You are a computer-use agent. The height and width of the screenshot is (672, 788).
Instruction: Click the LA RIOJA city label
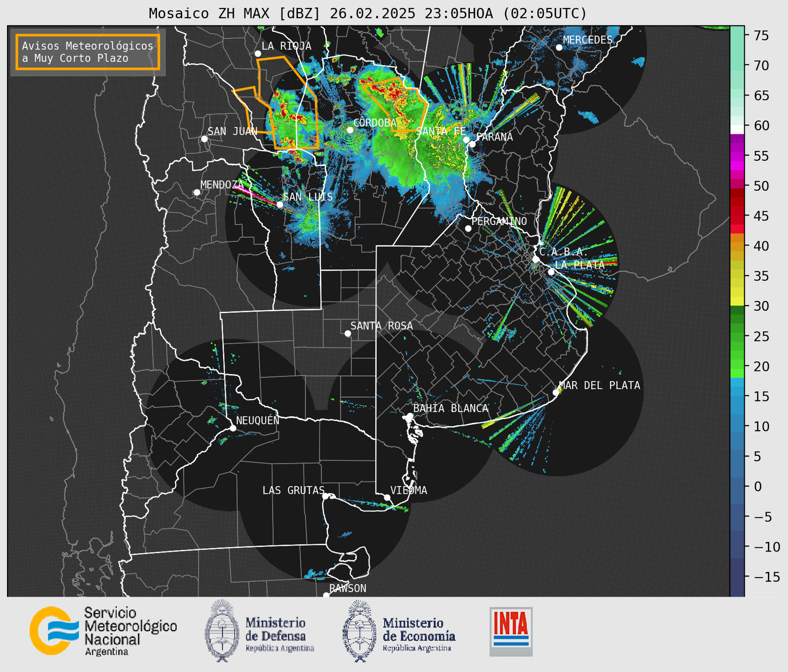pyautogui.click(x=286, y=46)
